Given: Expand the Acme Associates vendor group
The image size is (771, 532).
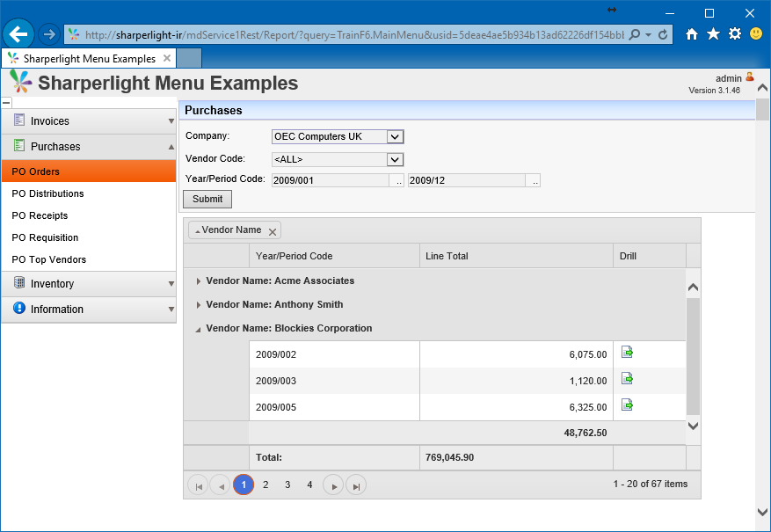Looking at the screenshot, I should pyautogui.click(x=198, y=281).
